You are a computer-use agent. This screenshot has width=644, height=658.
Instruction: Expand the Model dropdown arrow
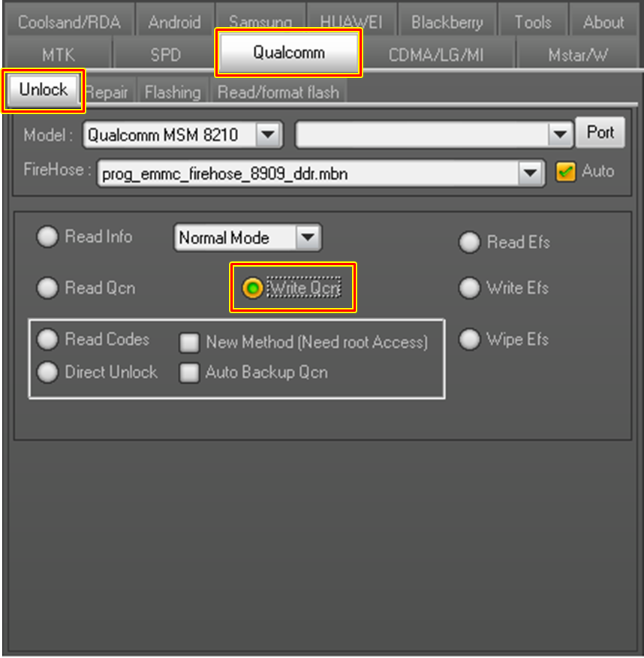point(269,134)
